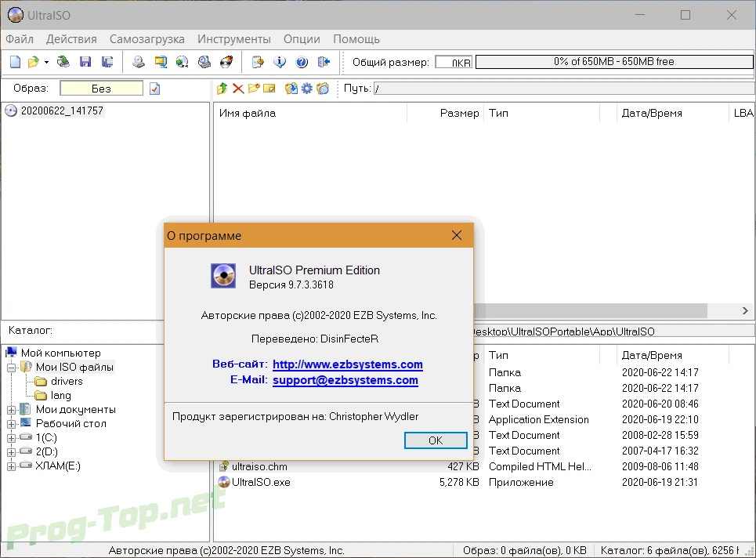The height and width of the screenshot is (558, 756).
Task: Select the lang folder in tree
Action: pos(61,396)
